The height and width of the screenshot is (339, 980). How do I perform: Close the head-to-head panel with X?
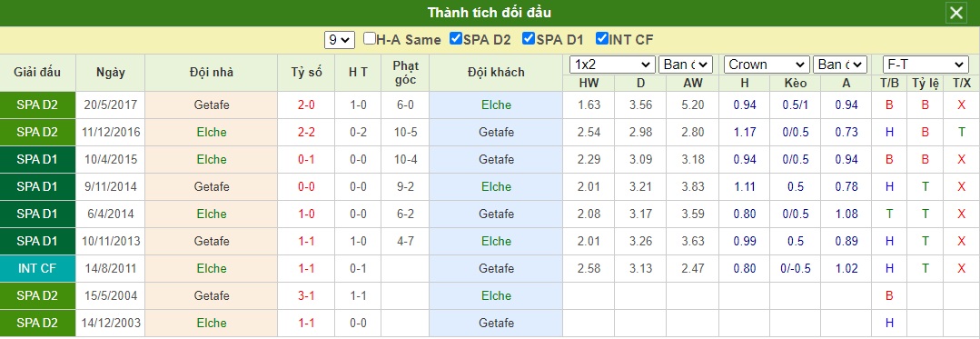pyautogui.click(x=956, y=13)
